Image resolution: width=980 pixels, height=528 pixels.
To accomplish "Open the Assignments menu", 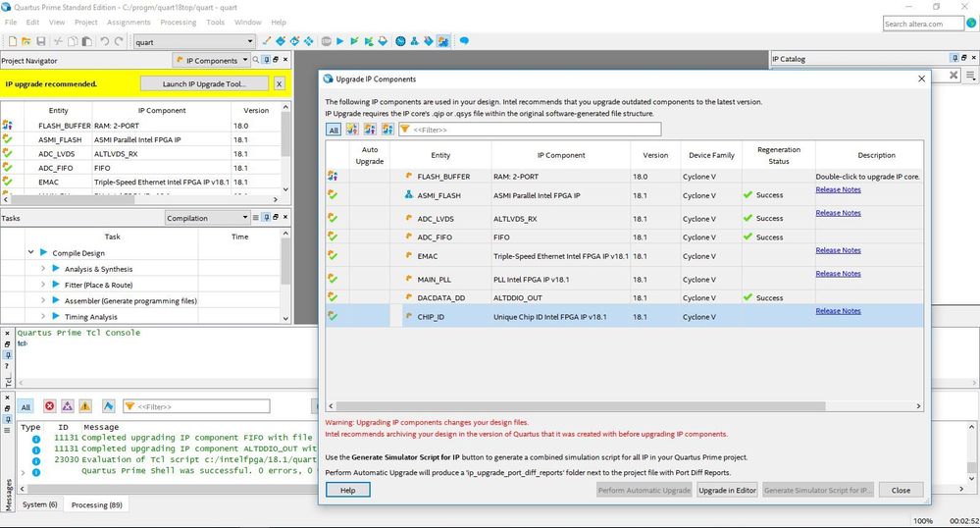I will (x=129, y=22).
